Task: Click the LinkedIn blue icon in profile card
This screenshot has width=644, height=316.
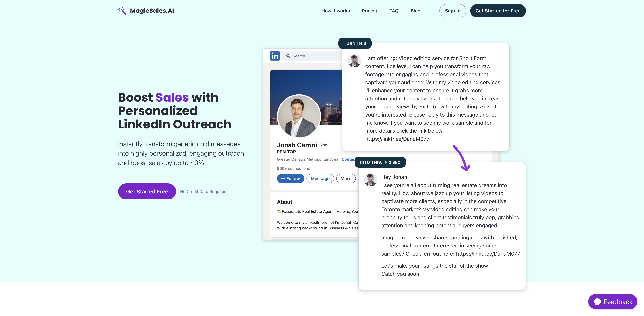Action: (x=275, y=56)
